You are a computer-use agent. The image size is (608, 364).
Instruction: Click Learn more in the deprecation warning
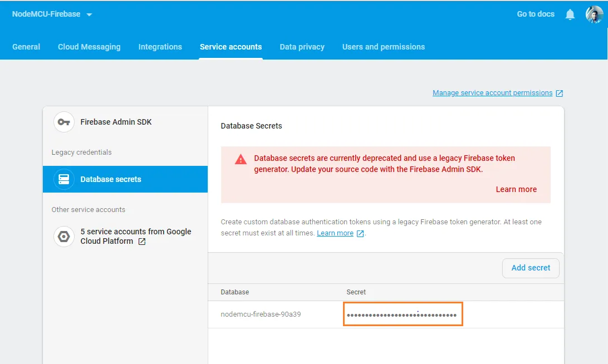516,189
